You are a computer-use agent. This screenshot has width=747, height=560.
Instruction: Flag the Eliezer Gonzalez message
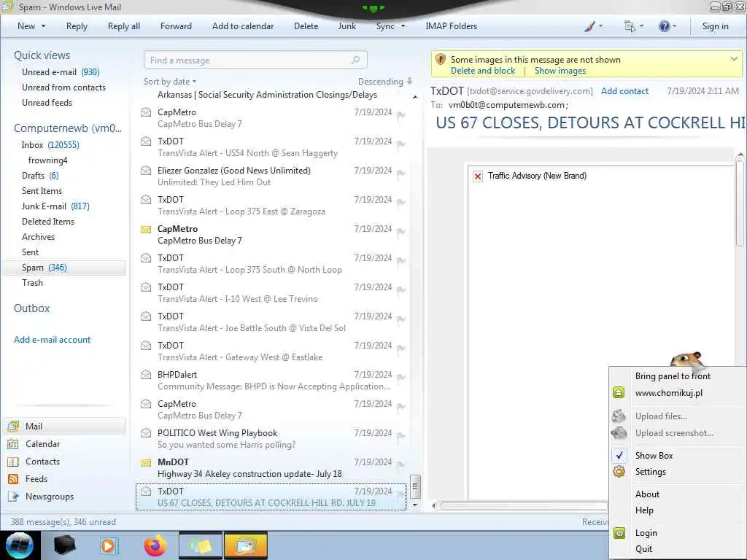[400, 174]
